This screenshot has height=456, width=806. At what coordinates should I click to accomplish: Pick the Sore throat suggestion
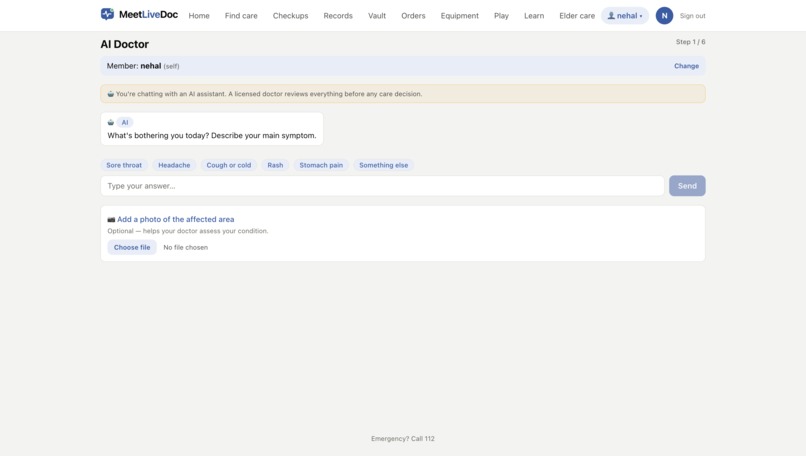coord(124,165)
